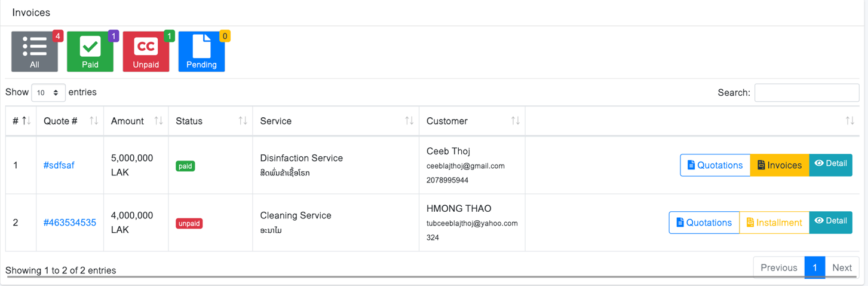Click into the Search field
Image resolution: width=868 pixels, height=286 pixels.
(806, 93)
